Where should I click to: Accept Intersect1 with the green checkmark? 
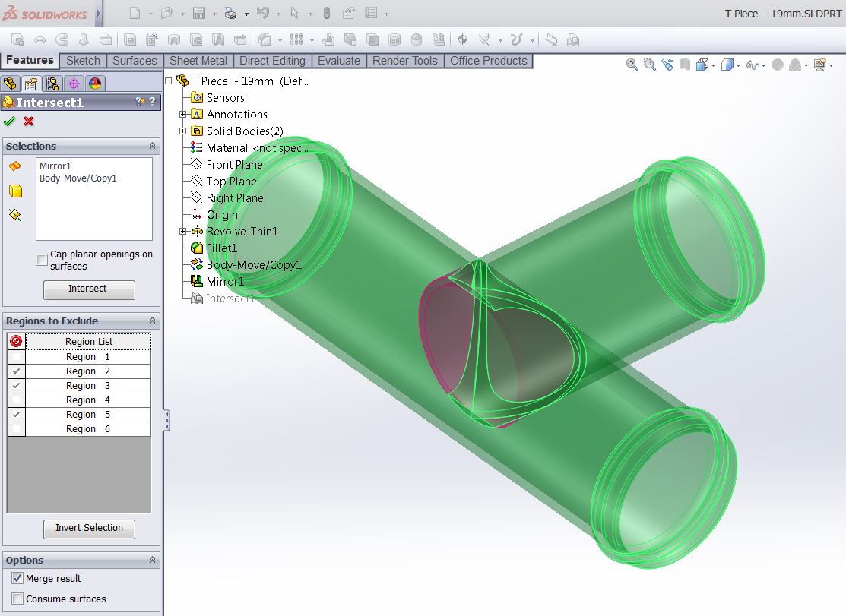coord(9,122)
